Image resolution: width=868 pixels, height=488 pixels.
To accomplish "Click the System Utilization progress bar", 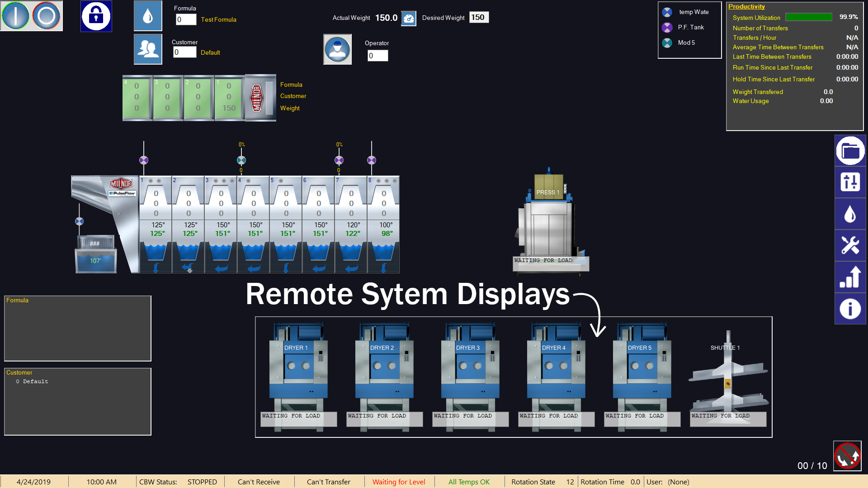I will tap(809, 17).
